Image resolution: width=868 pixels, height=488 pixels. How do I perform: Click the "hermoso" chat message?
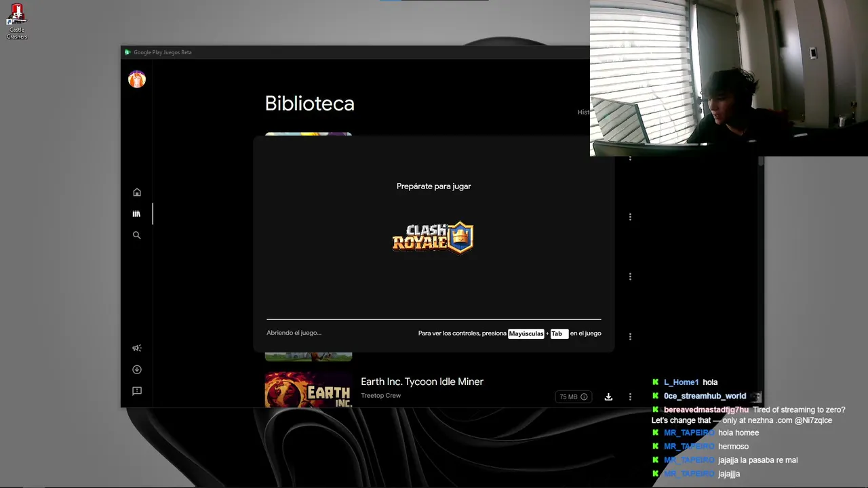point(734,447)
